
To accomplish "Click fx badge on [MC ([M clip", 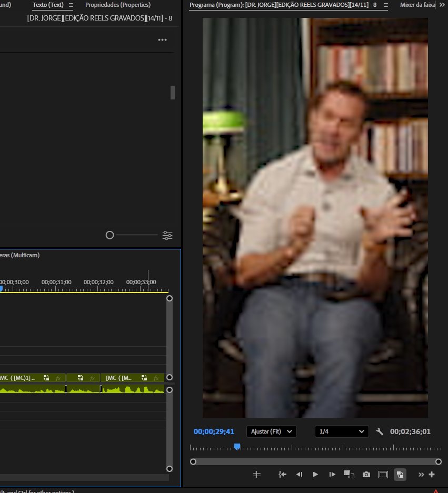I will pyautogui.click(x=156, y=378).
